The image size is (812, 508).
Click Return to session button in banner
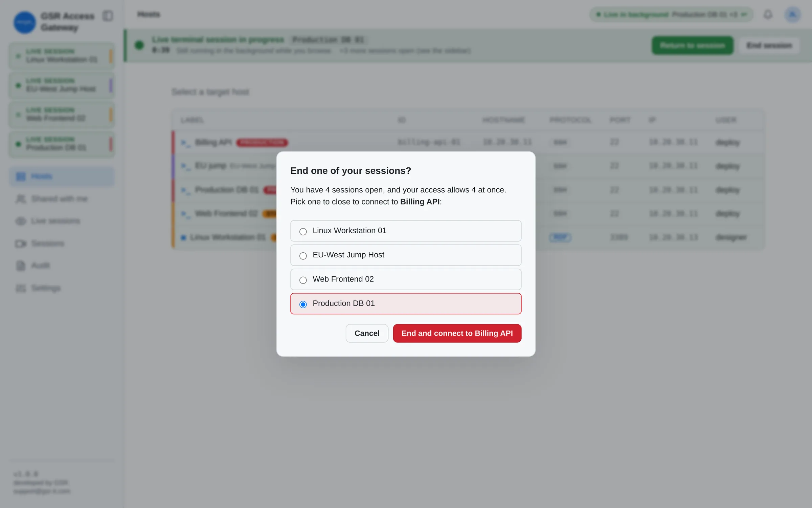(693, 45)
